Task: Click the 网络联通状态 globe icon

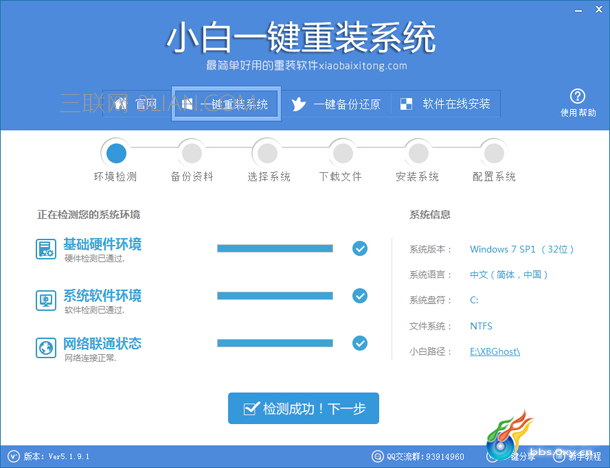Action: coord(46,347)
